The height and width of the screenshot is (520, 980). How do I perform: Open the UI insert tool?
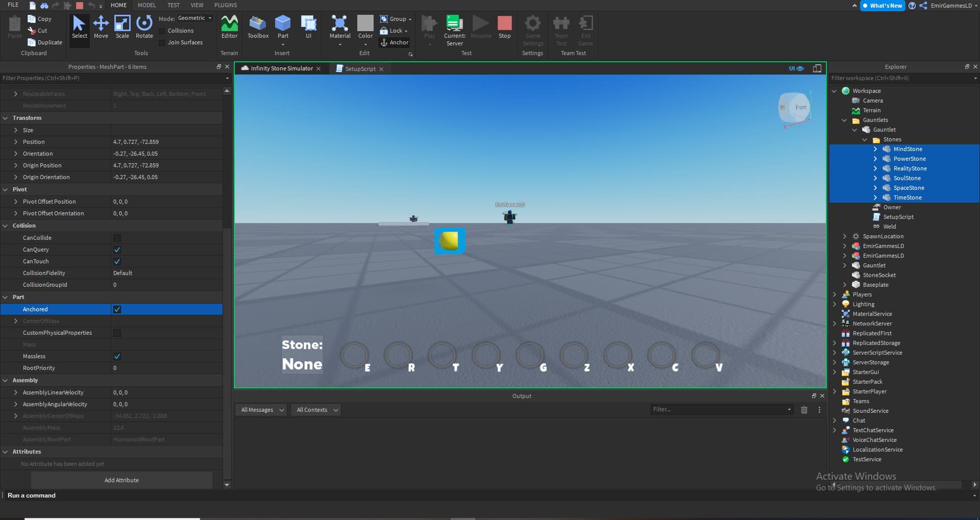coord(308,27)
